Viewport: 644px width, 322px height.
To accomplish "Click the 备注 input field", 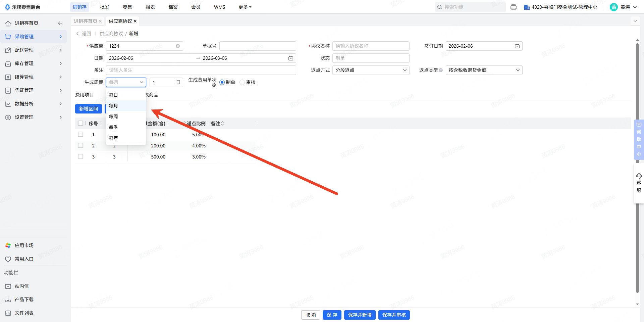I will (x=201, y=70).
